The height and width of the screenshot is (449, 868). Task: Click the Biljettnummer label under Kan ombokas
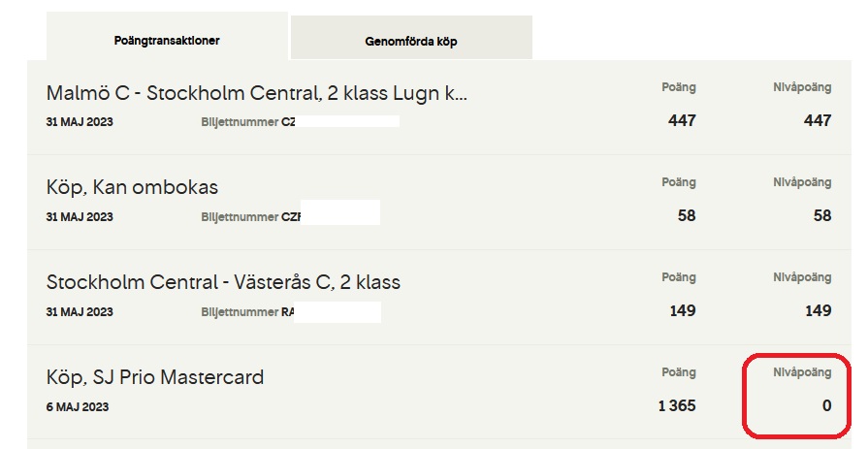(240, 217)
